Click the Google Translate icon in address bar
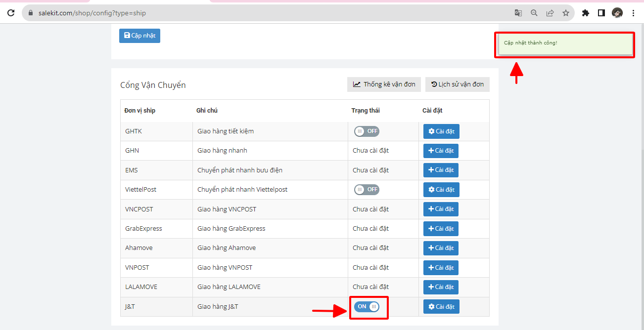 pyautogui.click(x=518, y=13)
